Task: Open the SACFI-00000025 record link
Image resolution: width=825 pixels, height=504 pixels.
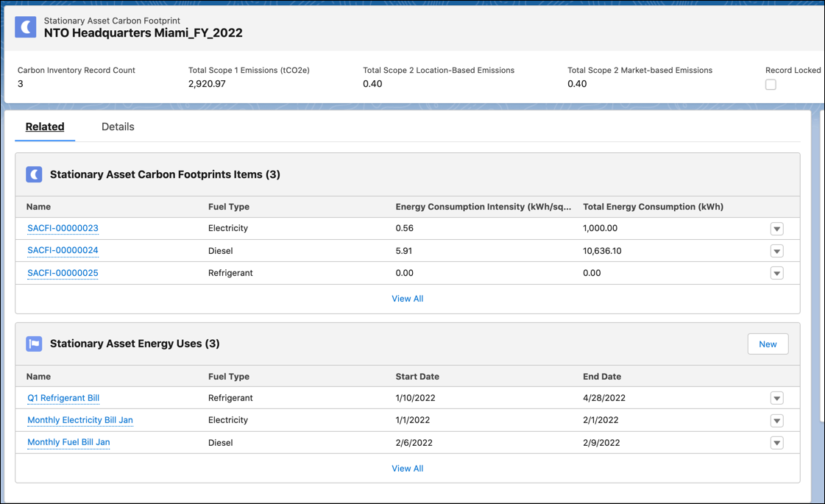Action: [63, 272]
